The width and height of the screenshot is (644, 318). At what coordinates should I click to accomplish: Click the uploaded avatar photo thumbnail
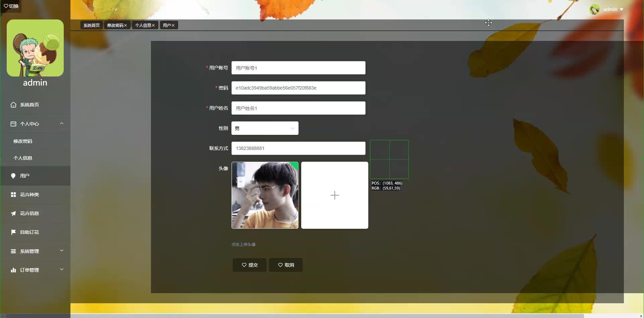click(265, 195)
